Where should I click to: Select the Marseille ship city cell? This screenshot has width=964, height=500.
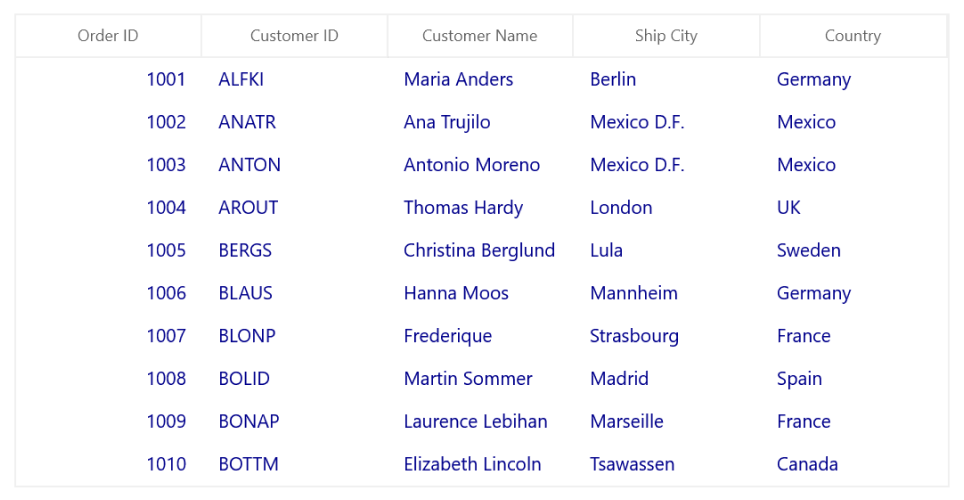pyautogui.click(x=626, y=422)
